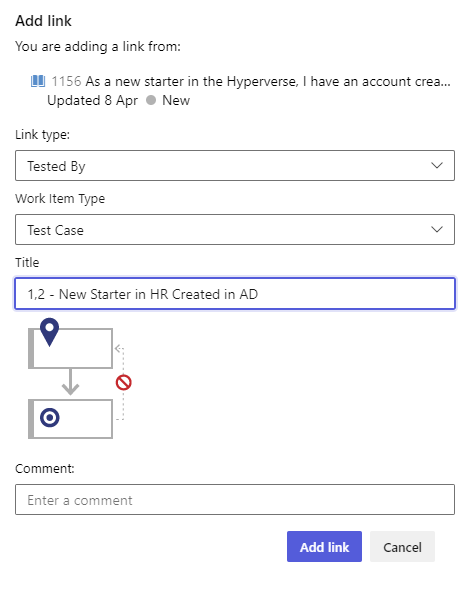Expand the Test Case chevron arrow
473x605 pixels.
tap(437, 230)
